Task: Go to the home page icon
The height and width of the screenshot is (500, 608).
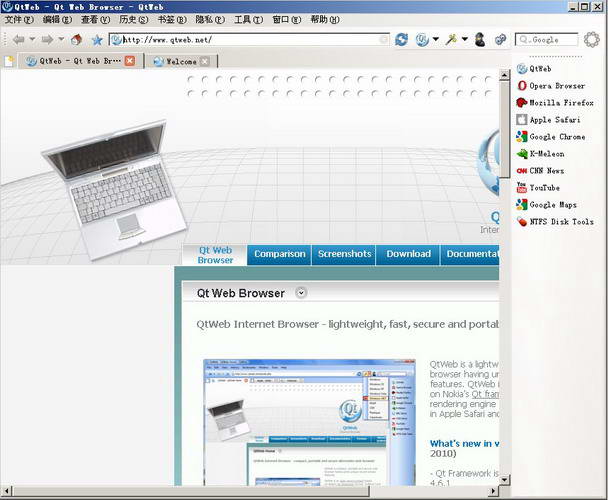Action: pos(76,40)
